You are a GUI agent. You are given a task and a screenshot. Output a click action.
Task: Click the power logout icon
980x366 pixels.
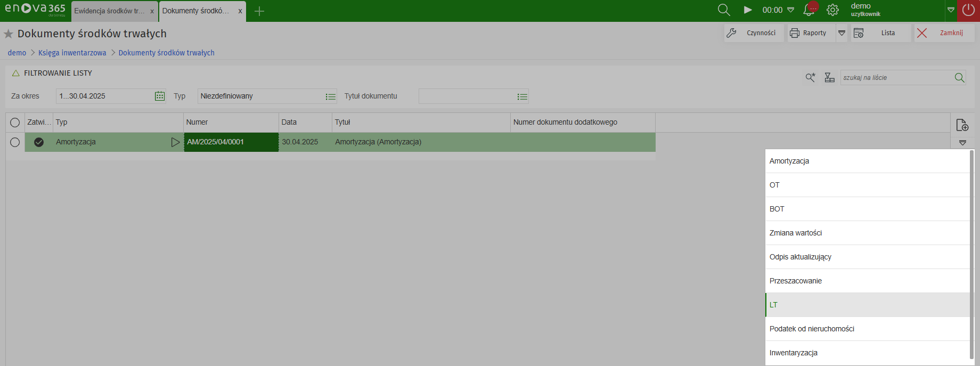[968, 10]
